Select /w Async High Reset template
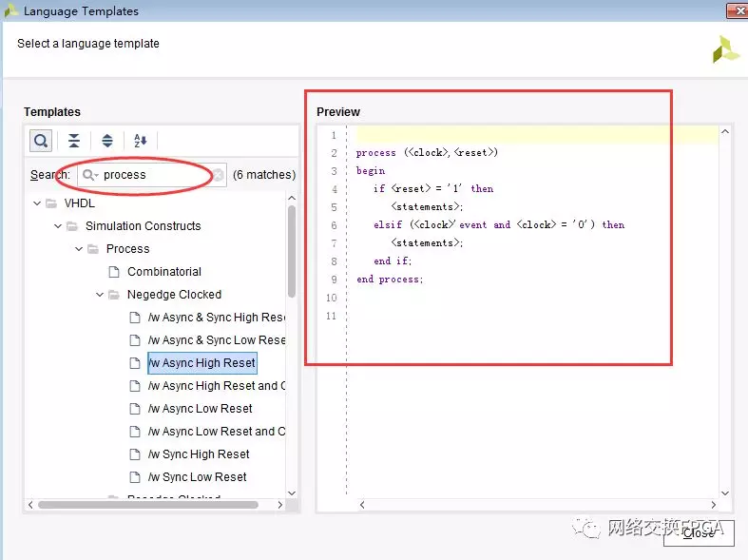Screen dimensions: 748x560 tap(202, 363)
